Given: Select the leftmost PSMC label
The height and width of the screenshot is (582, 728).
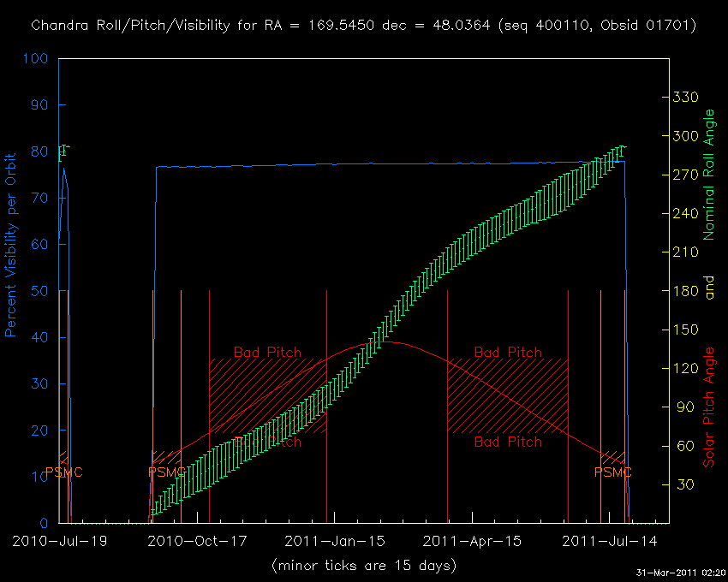Looking at the screenshot, I should click(x=63, y=472).
